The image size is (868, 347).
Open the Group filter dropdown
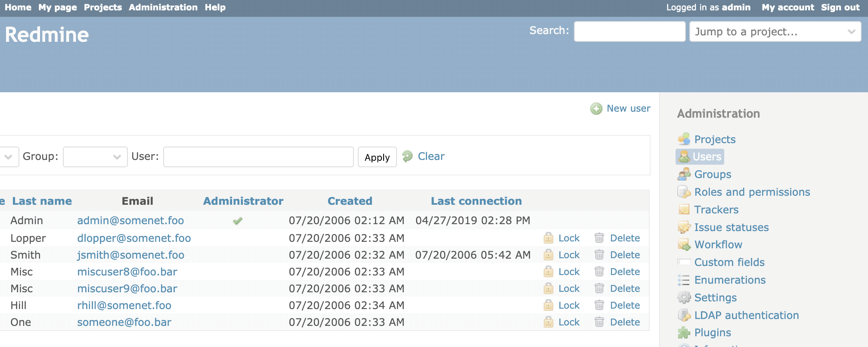(95, 157)
